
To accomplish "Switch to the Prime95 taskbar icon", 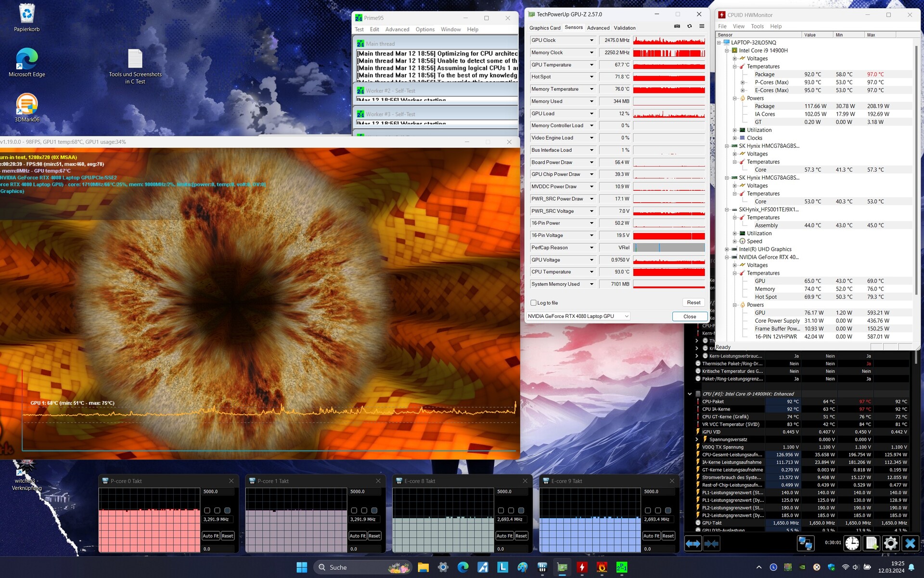I will pos(621,567).
